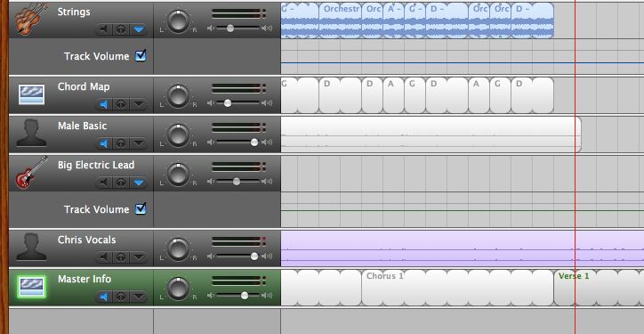Select the Chorus 1 region in Master Info
The width and height of the screenshot is (644, 334).
[457, 288]
